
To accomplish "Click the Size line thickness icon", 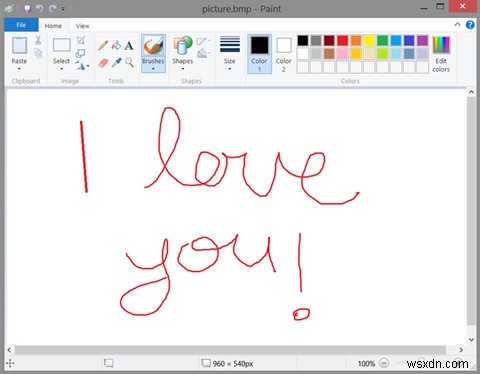I will point(230,44).
